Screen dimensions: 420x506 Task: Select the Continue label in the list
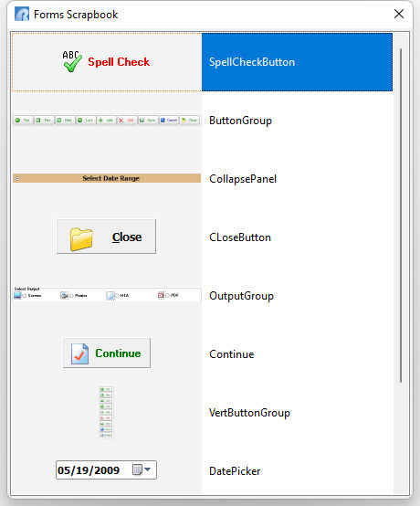[x=231, y=354]
